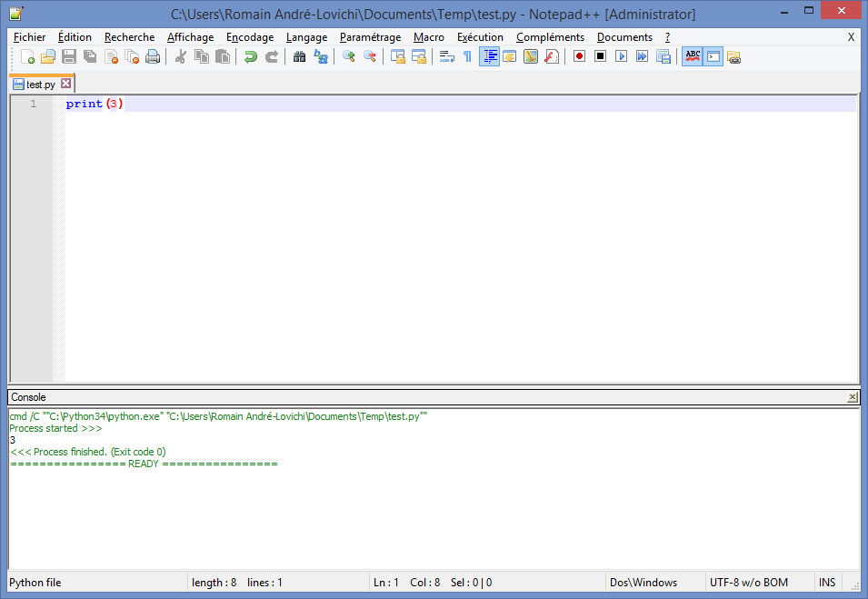
Task: Open the Exécution menu
Action: pyautogui.click(x=480, y=37)
